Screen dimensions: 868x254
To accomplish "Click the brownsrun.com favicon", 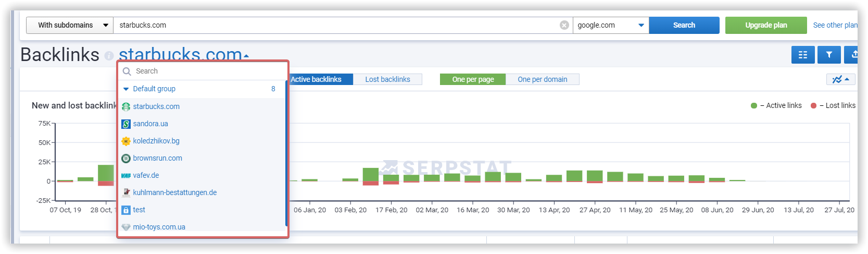I will [x=126, y=158].
